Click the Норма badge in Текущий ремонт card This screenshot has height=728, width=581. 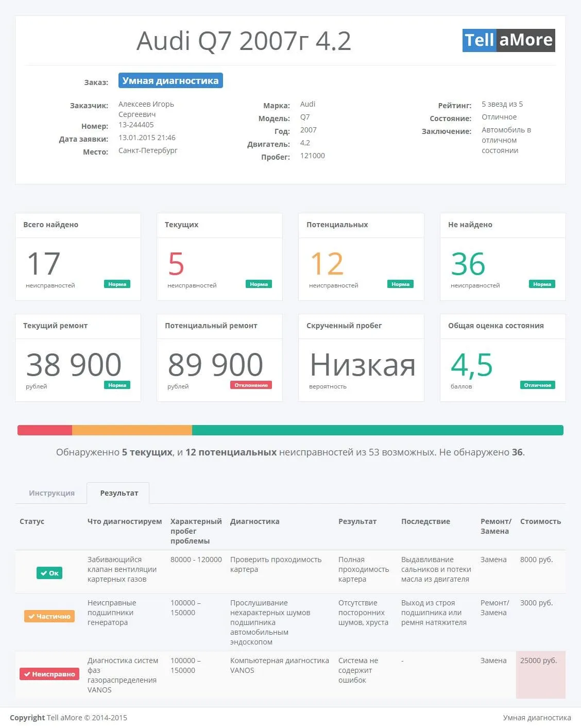point(117,385)
